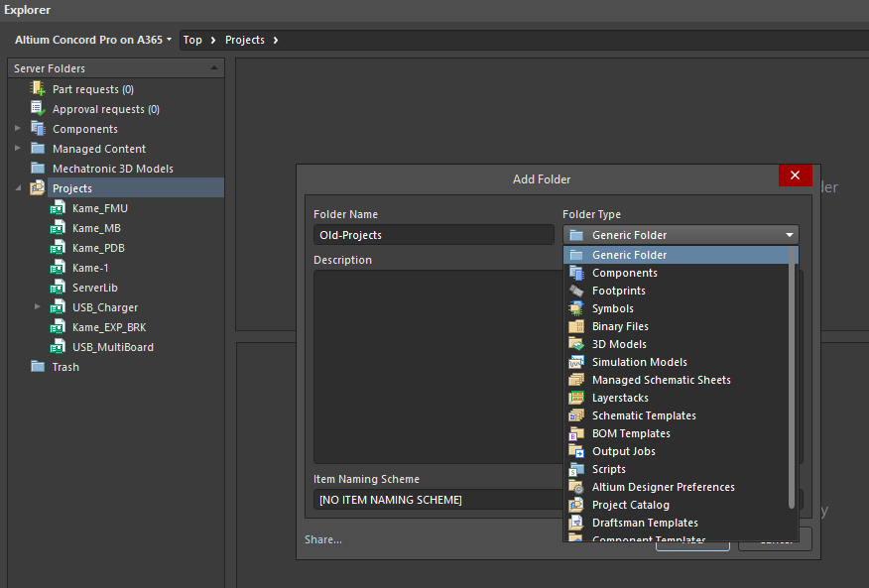The height and width of the screenshot is (588, 869).
Task: Select the Approval requests (0) row
Action: click(116, 109)
